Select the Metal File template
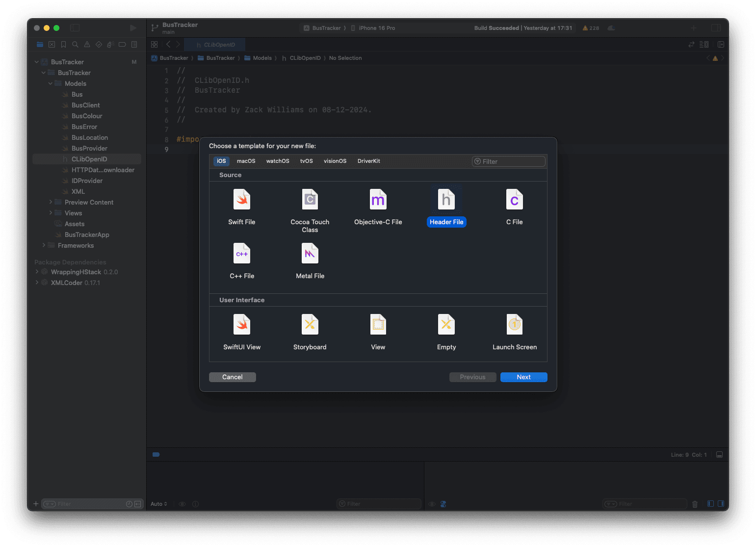This screenshot has height=547, width=756. [310, 261]
